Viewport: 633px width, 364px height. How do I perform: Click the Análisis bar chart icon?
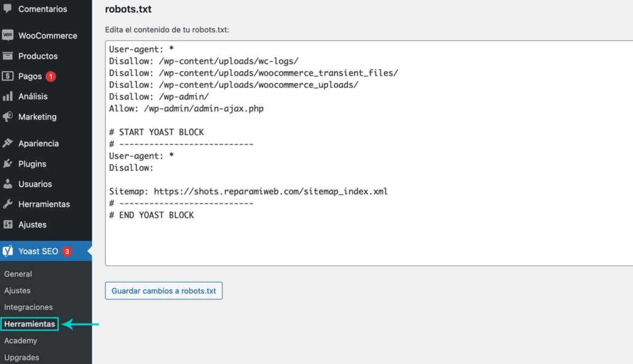[7, 96]
